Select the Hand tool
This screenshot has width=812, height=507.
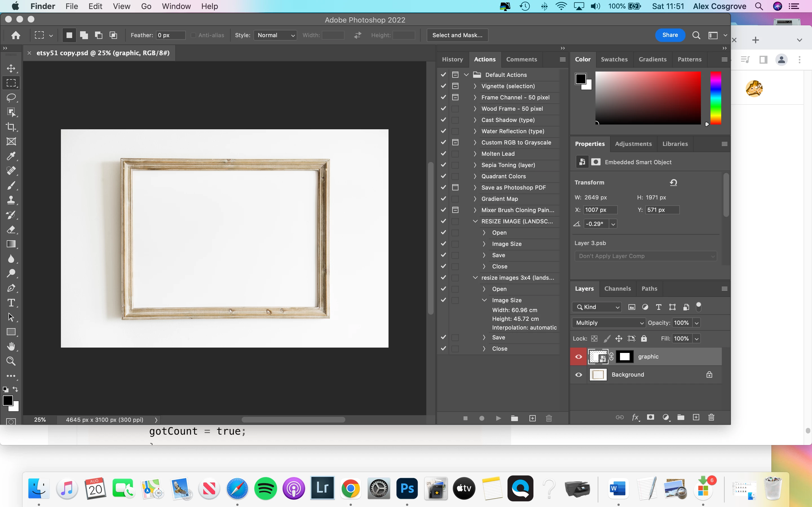(x=11, y=346)
